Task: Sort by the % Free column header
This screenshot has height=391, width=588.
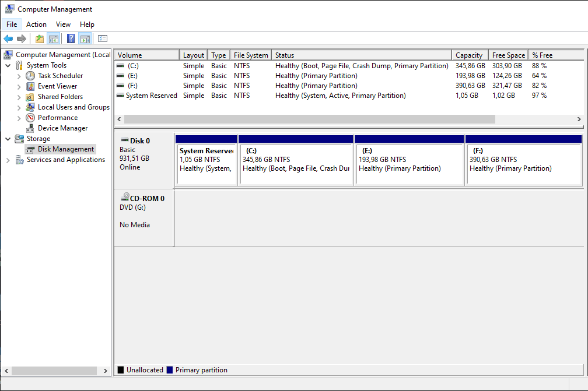Action: [556, 55]
